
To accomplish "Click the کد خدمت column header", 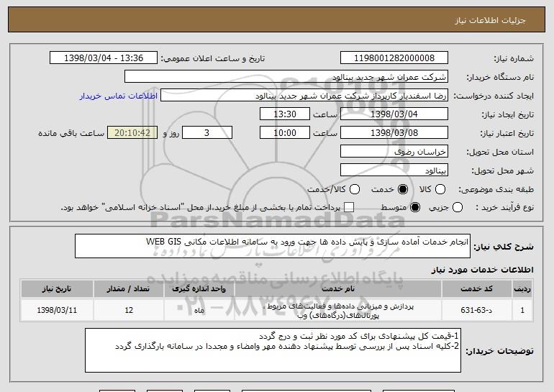I will (x=476, y=289).
